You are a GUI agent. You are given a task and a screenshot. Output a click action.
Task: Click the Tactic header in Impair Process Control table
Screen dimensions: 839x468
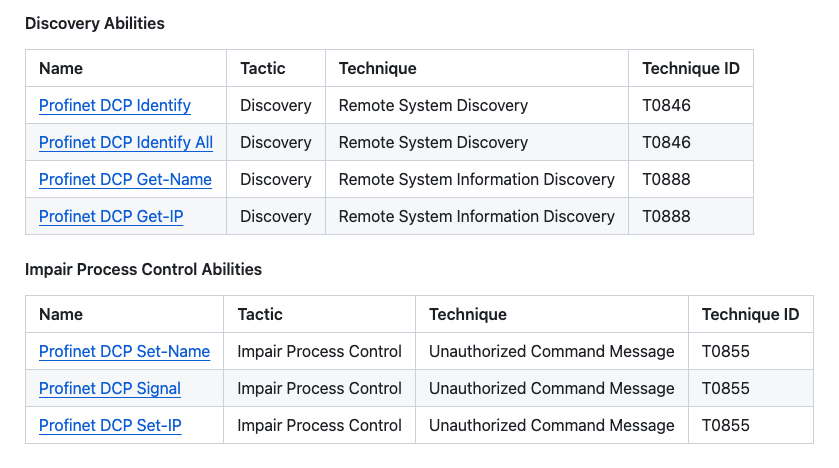click(x=260, y=314)
